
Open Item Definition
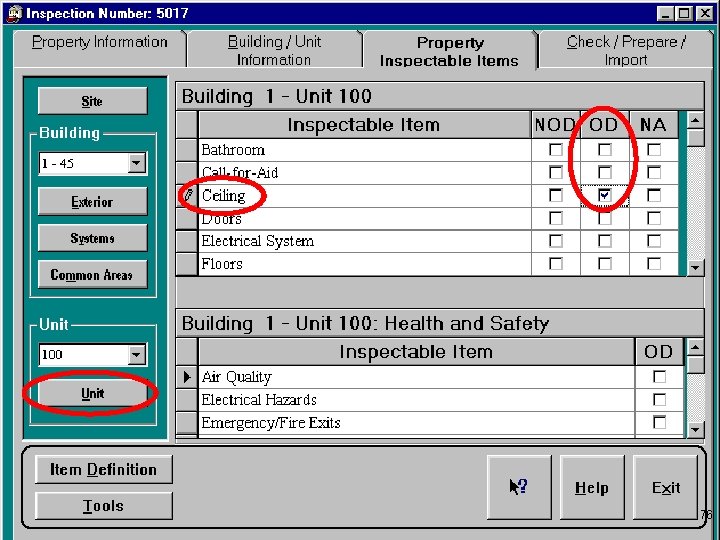tap(104, 469)
